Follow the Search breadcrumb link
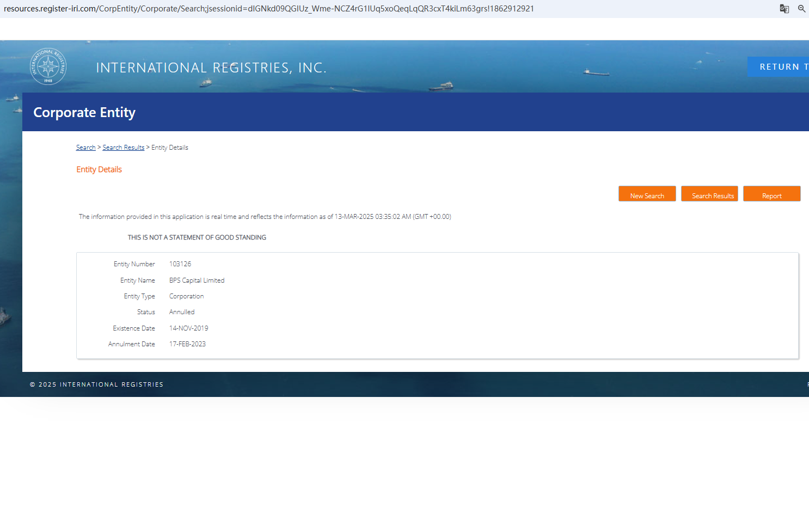Screen dimensions: 809x532 85,148
